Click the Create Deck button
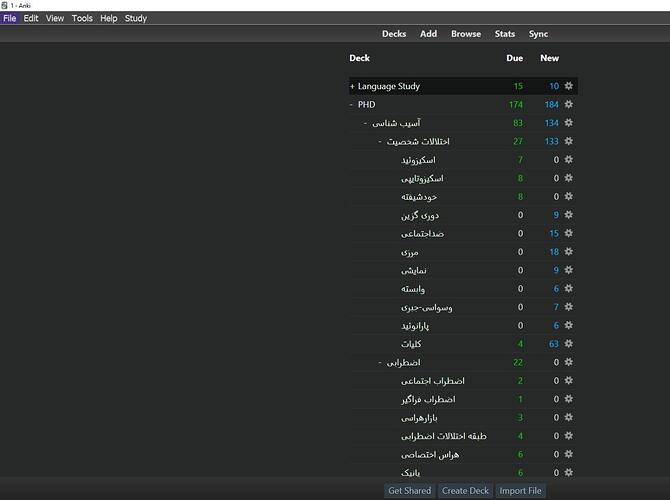Image resolution: width=670 pixels, height=500 pixels. pyautogui.click(x=465, y=491)
